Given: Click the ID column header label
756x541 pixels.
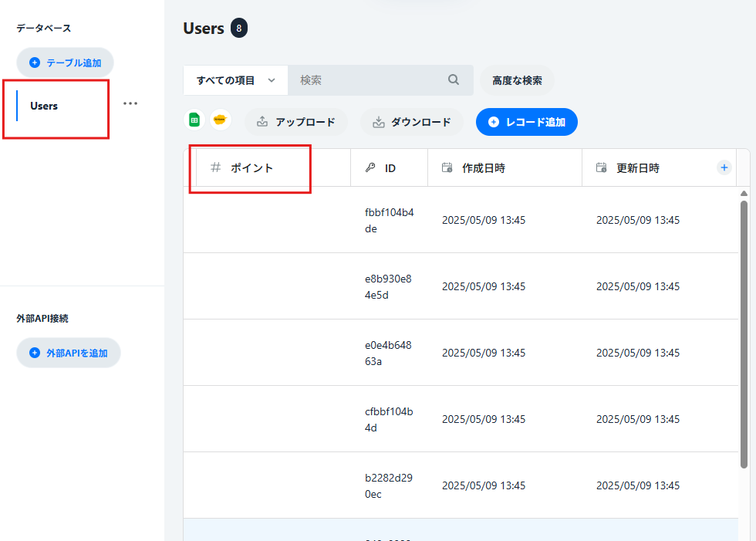Looking at the screenshot, I should tap(390, 168).
